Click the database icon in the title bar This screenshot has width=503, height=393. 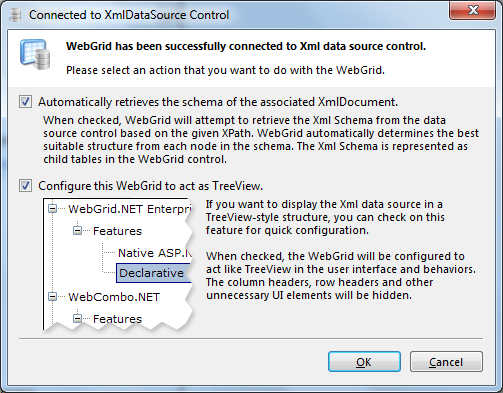15,15
